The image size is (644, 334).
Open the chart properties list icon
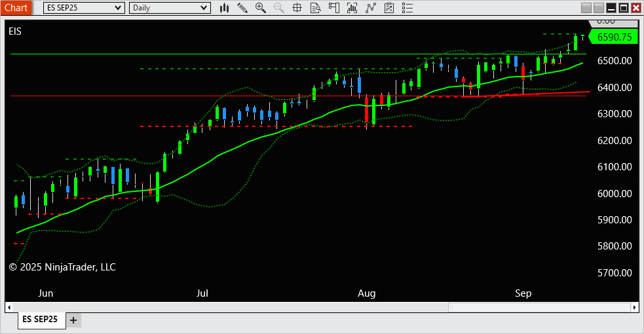(x=407, y=8)
